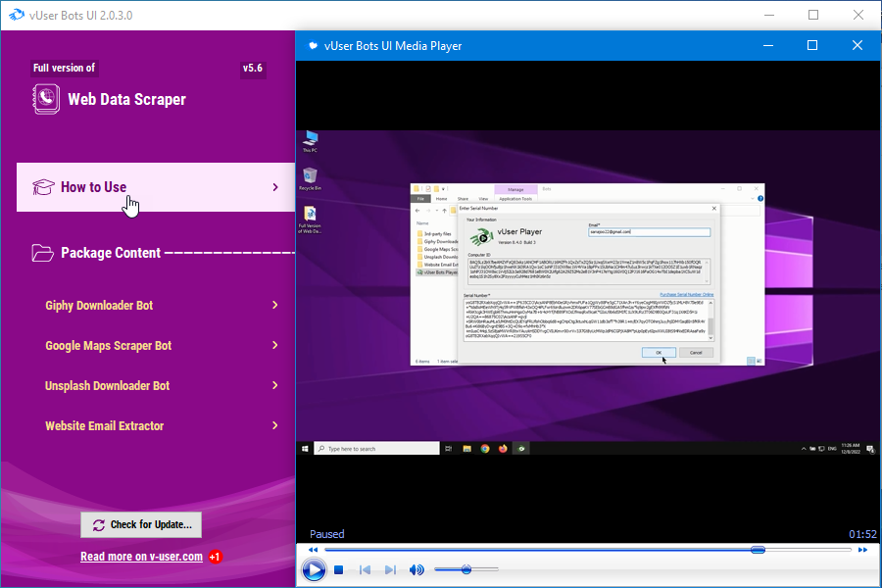Image resolution: width=882 pixels, height=588 pixels.
Task: Close the vUser Bots UI Media Player window
Action: [857, 45]
